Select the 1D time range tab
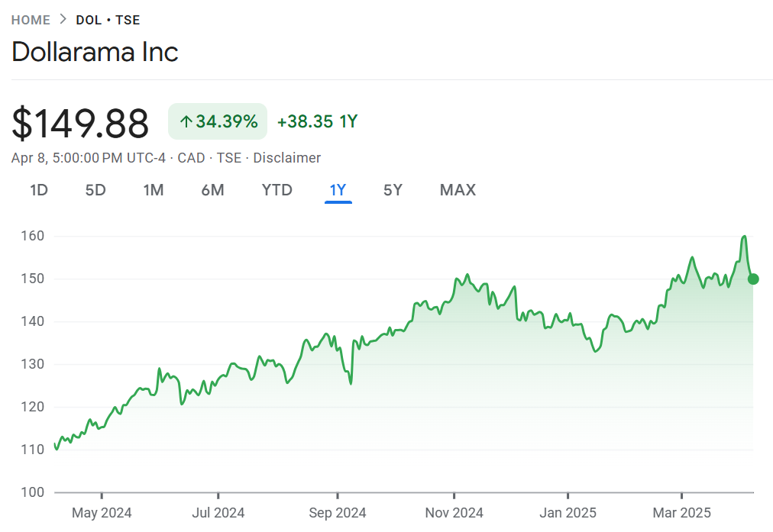The image size is (773, 532). coord(39,190)
